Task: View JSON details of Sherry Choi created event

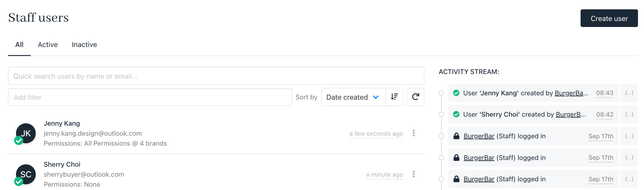Action: (x=629, y=115)
